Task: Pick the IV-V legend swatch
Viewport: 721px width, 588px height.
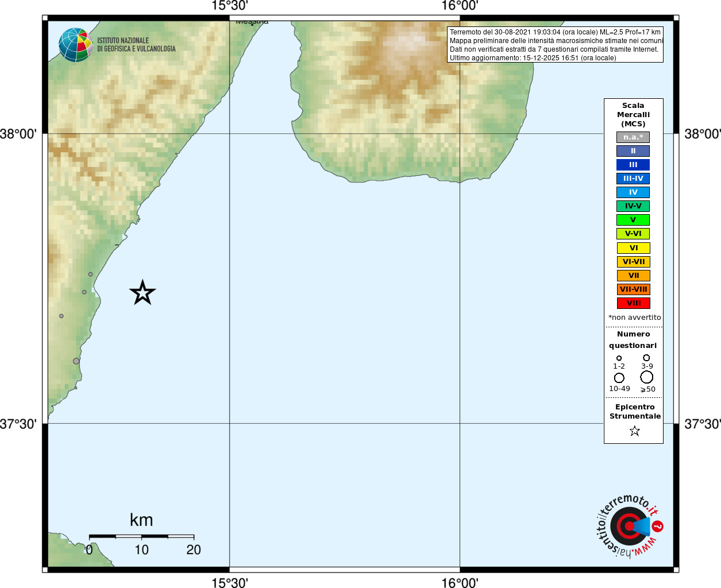Action: (x=633, y=206)
